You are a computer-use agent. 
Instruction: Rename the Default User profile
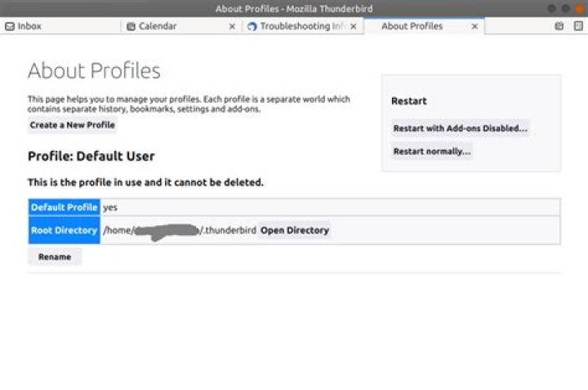(55, 257)
